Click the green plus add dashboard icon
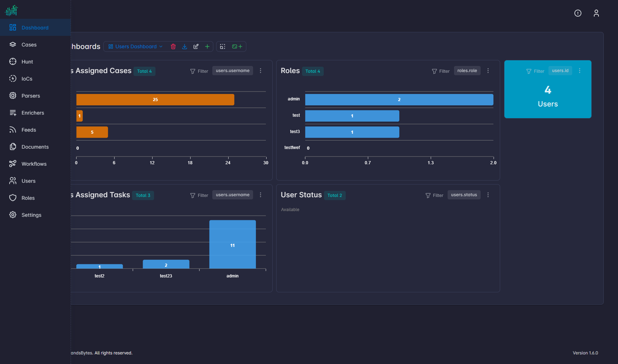Image resolution: width=618 pixels, height=364 pixels. (207, 46)
